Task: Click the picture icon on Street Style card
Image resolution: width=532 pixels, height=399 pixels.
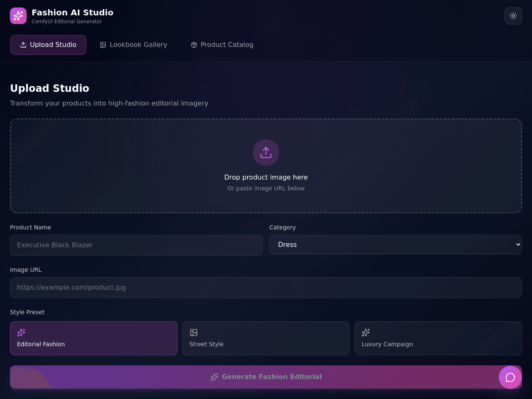Action: (x=194, y=332)
